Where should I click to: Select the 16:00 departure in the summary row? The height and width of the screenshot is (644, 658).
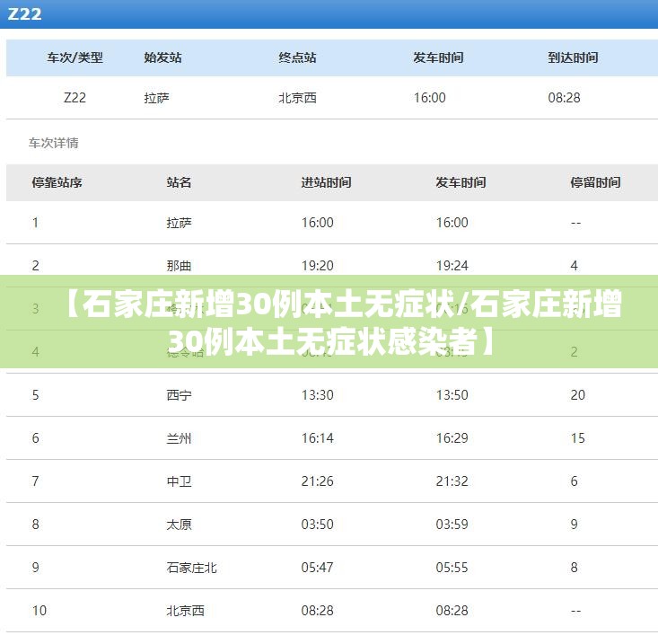[430, 98]
